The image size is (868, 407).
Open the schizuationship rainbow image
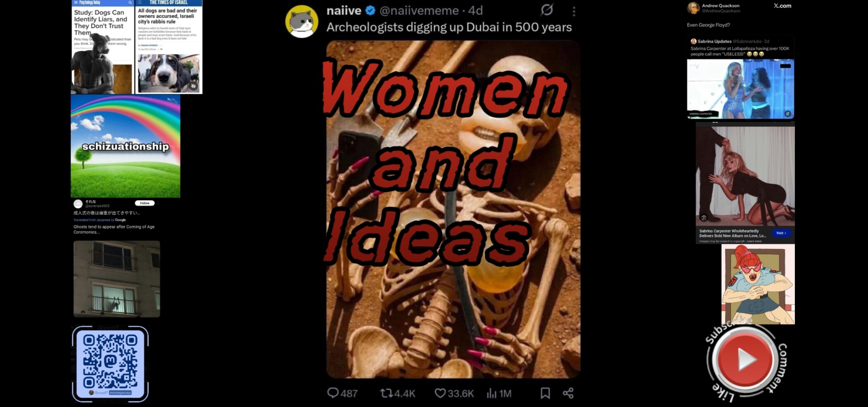(x=126, y=146)
